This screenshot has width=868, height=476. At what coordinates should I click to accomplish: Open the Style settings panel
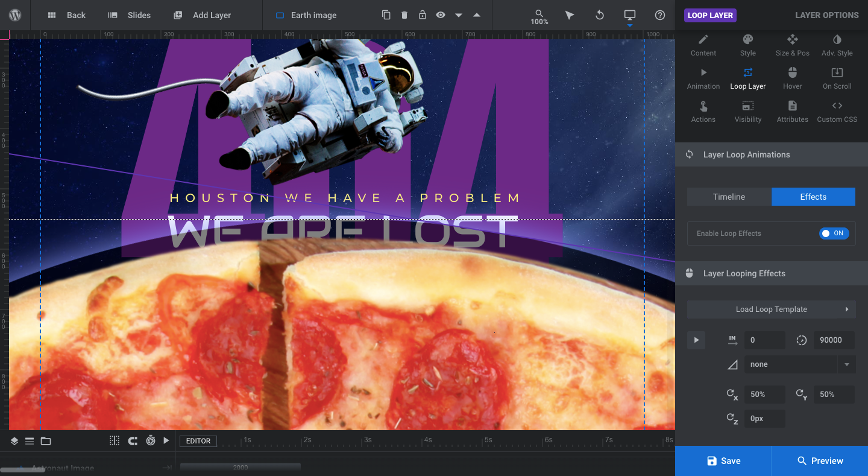748,45
